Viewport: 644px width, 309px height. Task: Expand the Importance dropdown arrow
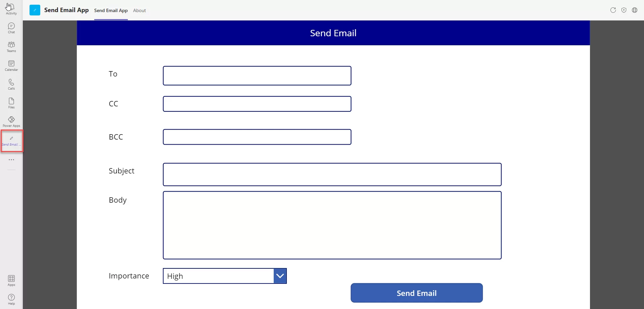(x=280, y=276)
